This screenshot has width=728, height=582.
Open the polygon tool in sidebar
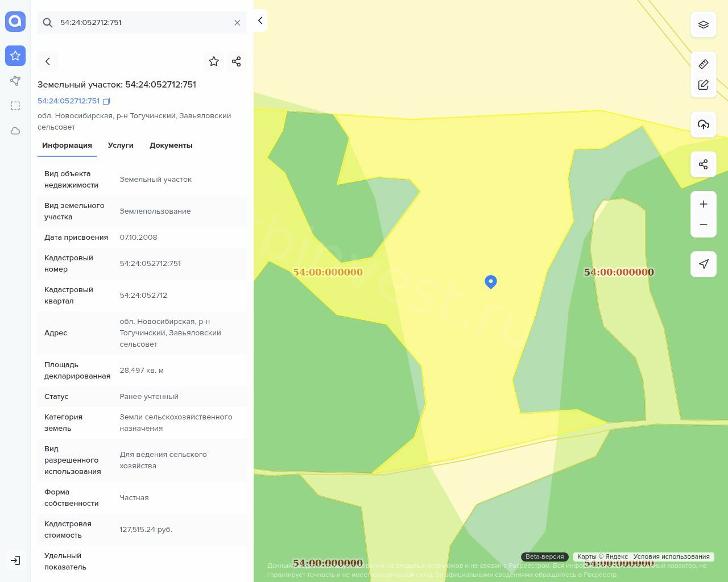click(x=15, y=81)
